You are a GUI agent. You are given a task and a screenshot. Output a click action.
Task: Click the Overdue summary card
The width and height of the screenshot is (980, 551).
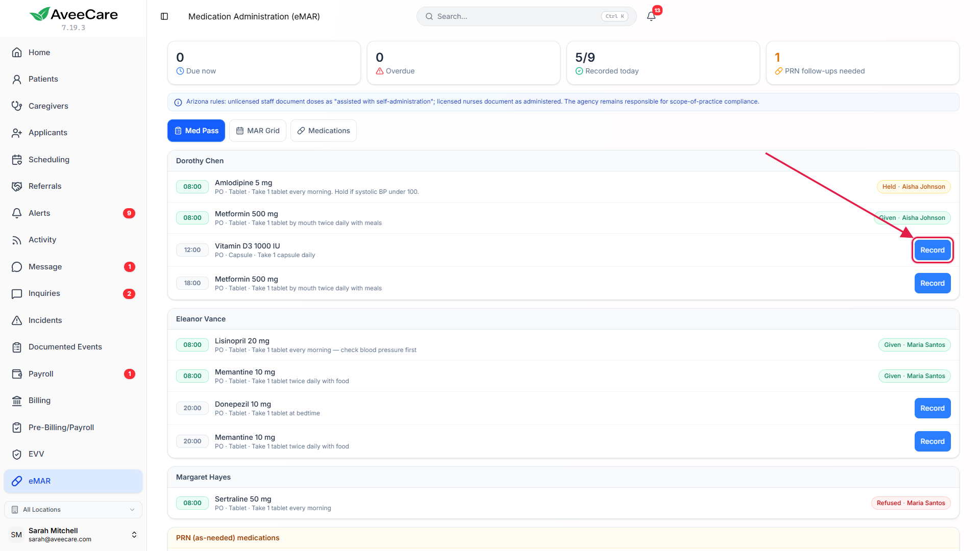coord(463,63)
